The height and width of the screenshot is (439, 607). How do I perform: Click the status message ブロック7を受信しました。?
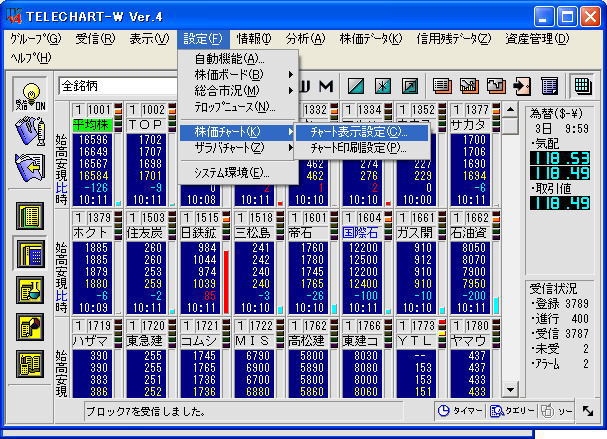(x=145, y=412)
